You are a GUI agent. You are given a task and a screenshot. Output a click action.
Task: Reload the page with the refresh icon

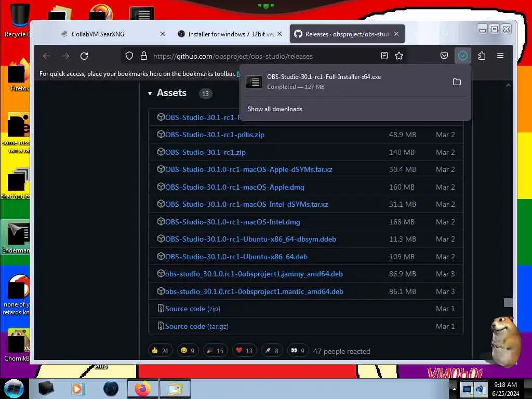coord(84,56)
